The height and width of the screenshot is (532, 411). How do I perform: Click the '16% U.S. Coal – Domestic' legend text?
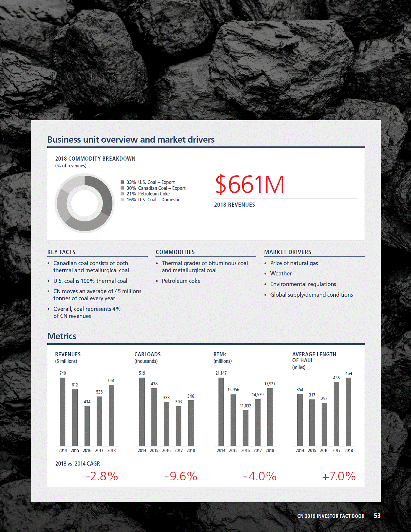153,200
